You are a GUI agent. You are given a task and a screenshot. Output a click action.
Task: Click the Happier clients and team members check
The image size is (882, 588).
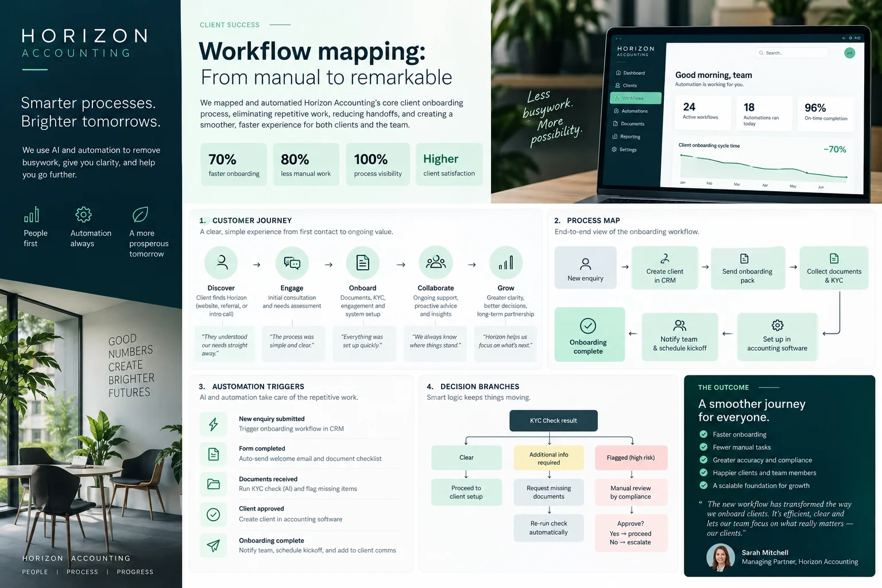pyautogui.click(x=703, y=473)
